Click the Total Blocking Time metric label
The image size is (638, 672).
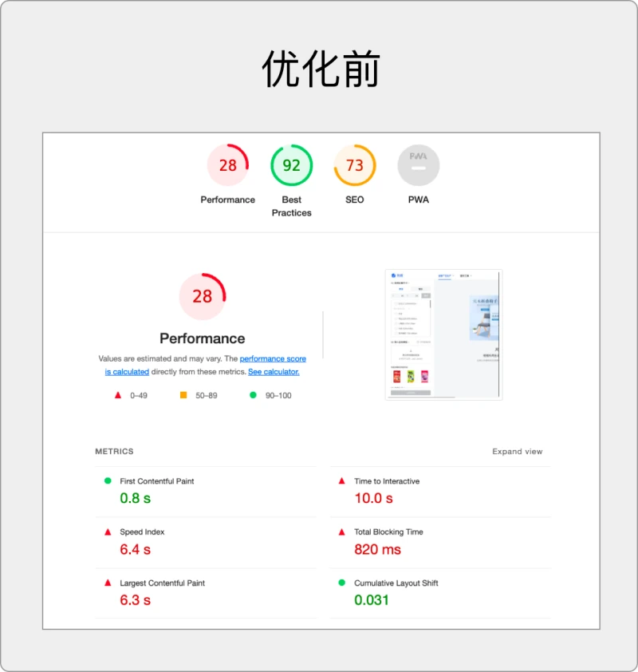pos(388,532)
